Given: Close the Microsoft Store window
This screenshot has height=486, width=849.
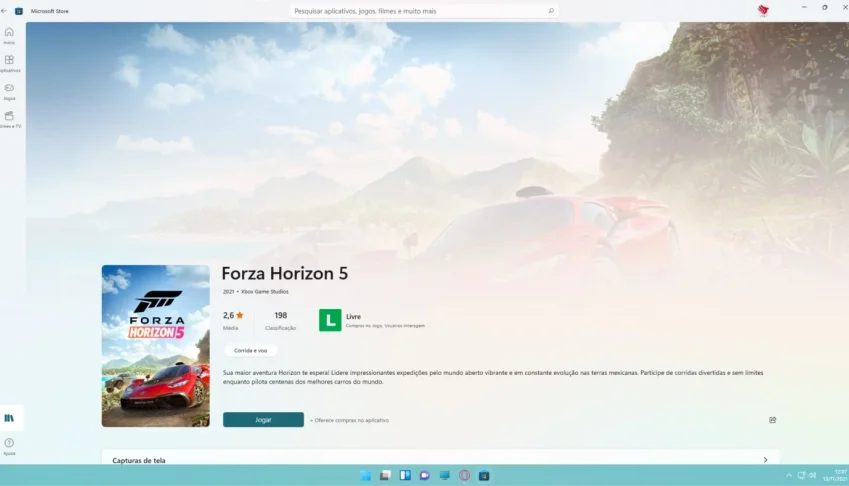Looking at the screenshot, I should 844,8.
